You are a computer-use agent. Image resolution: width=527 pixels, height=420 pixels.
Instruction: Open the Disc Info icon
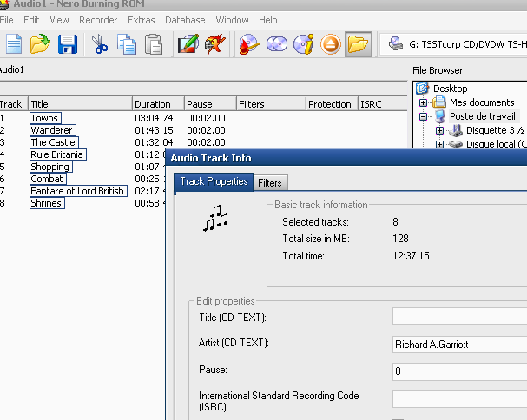(x=304, y=44)
